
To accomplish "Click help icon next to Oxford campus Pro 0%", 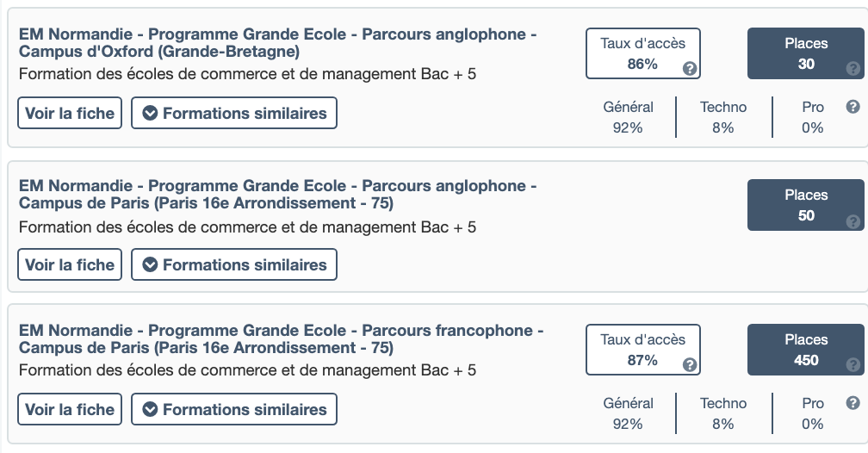I will click(852, 107).
